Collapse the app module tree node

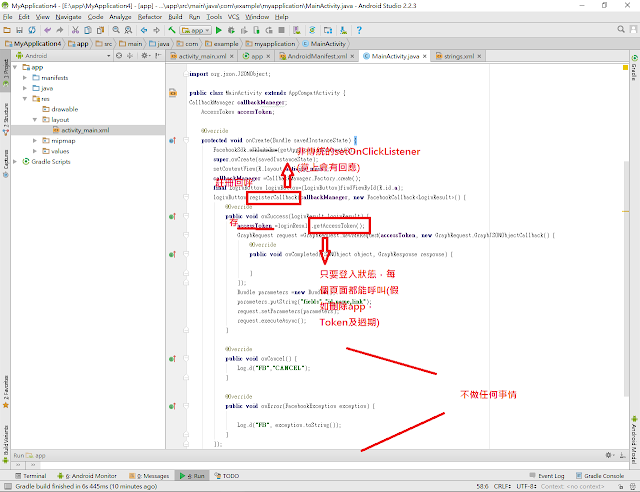click(x=15, y=67)
